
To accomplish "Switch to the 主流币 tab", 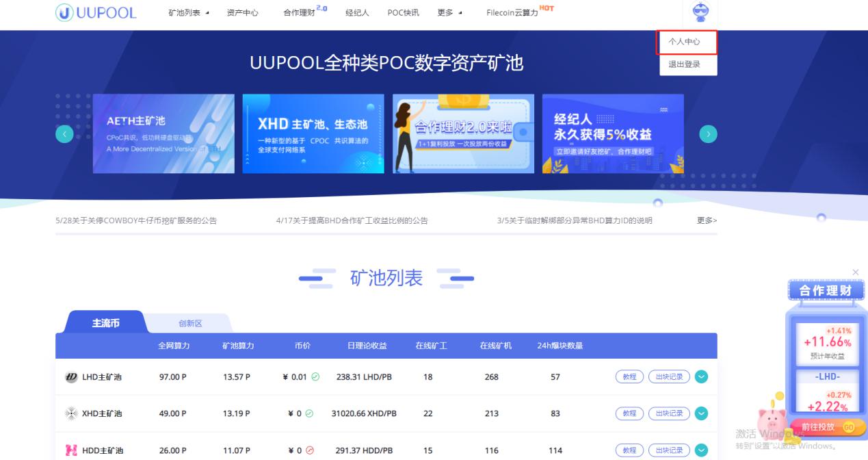I will (x=105, y=323).
